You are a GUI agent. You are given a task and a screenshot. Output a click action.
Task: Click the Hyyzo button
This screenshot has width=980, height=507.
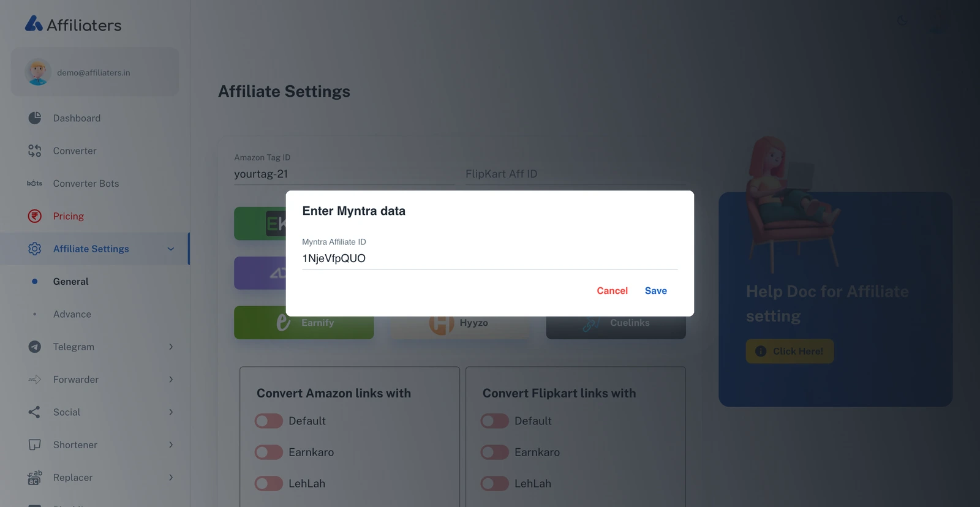(x=460, y=323)
